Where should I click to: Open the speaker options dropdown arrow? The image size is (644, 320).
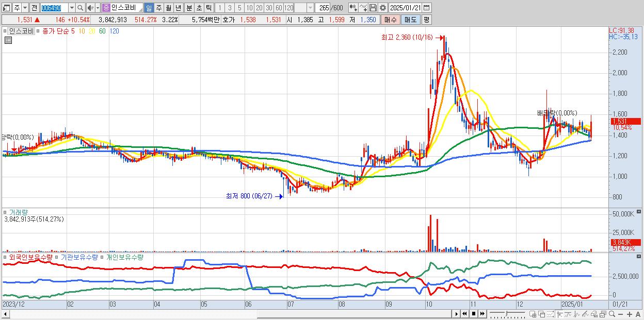click(98, 8)
